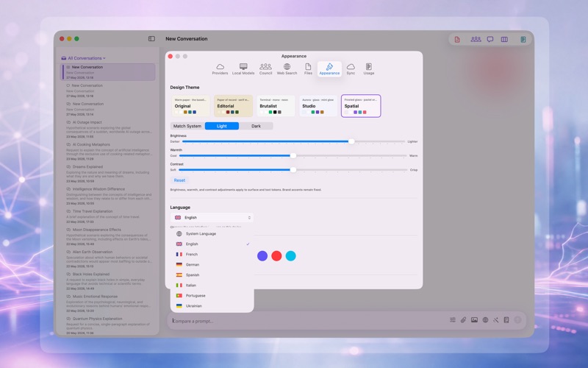
Task: Choose Light appearance mode
Action: click(x=222, y=126)
